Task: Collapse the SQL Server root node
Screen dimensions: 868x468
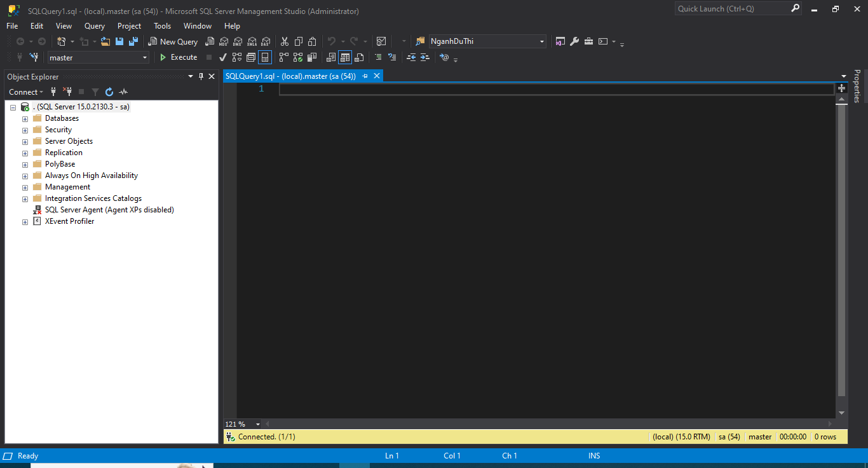Action: tap(13, 107)
